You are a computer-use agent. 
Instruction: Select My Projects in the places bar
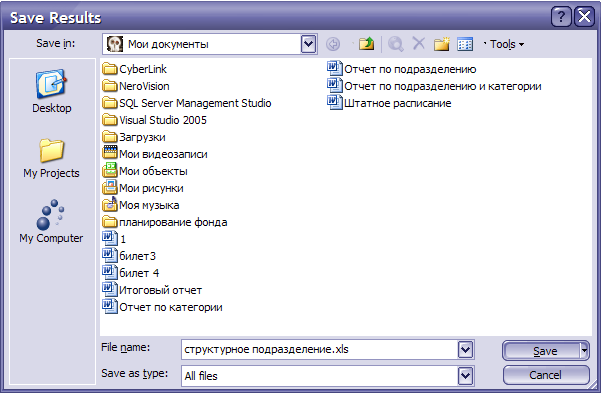point(51,158)
